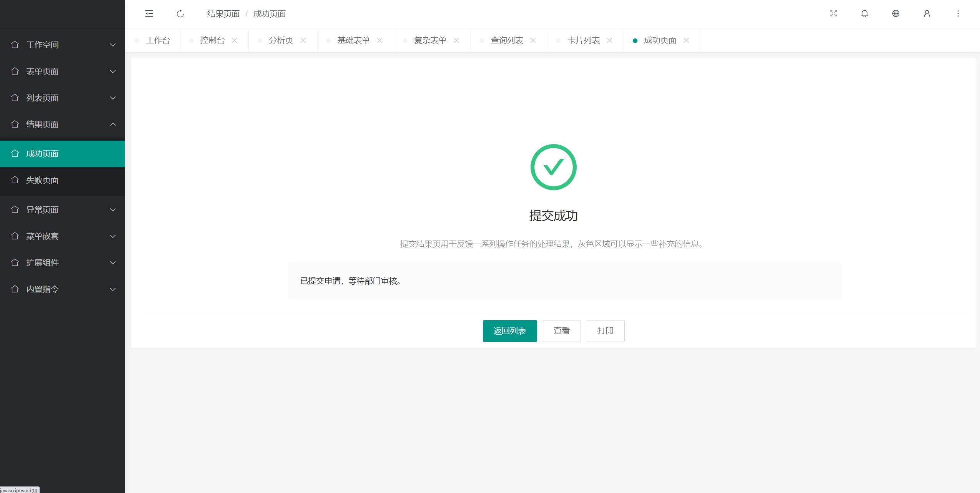This screenshot has height=493, width=980.
Task: Switch to the 查询列表 tab
Action: click(506, 40)
